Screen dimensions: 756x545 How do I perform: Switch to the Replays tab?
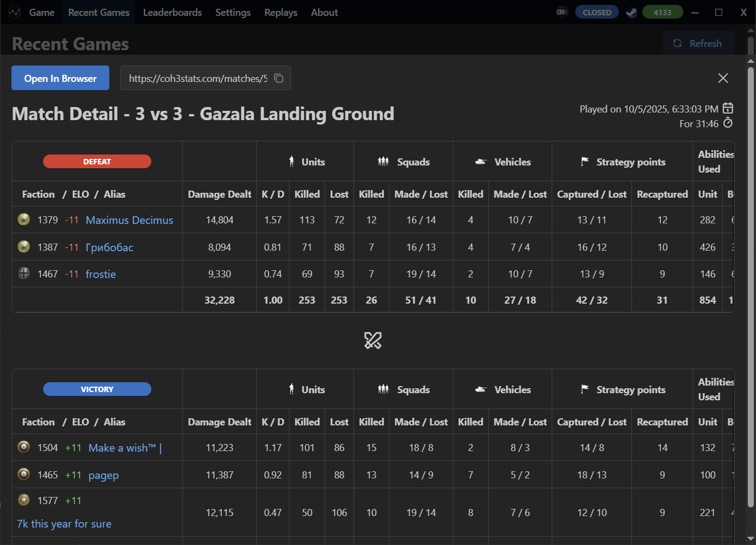[281, 13]
